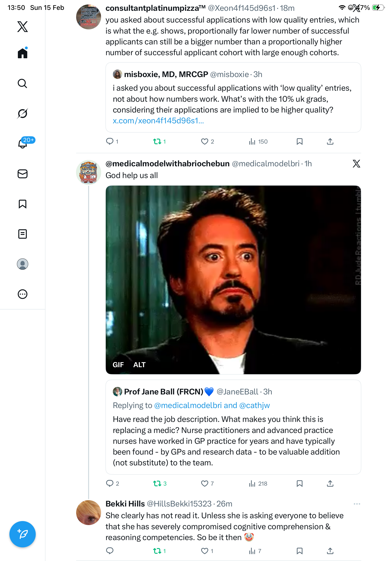
Task: Bookmark consultantplatinumpizza's post
Action: 300,141
